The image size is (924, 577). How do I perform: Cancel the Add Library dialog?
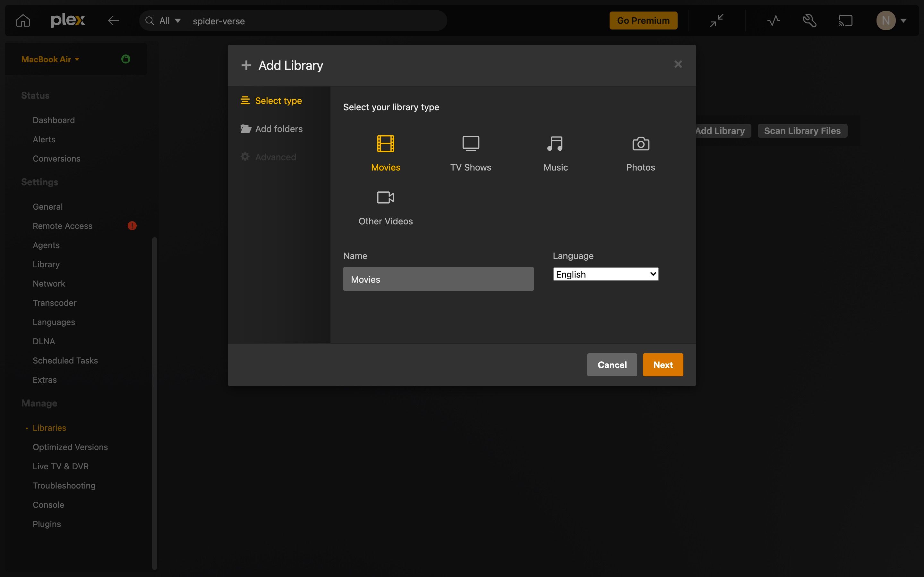[x=612, y=364]
